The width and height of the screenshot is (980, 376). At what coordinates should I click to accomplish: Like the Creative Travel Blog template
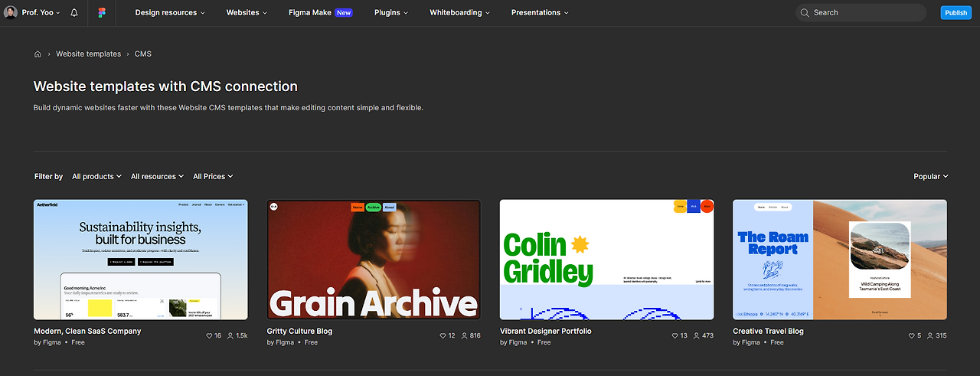[911, 335]
